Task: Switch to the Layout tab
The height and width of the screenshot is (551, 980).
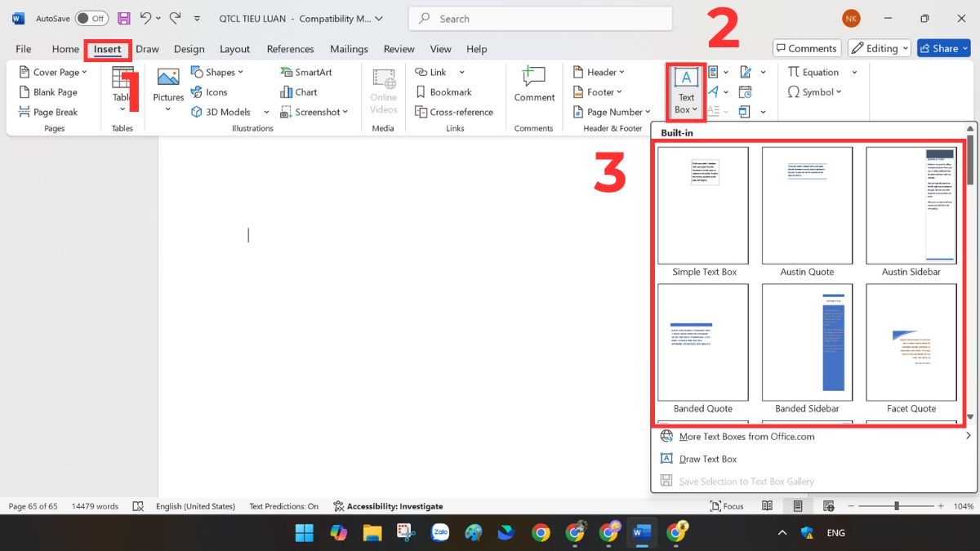Action: pyautogui.click(x=235, y=49)
